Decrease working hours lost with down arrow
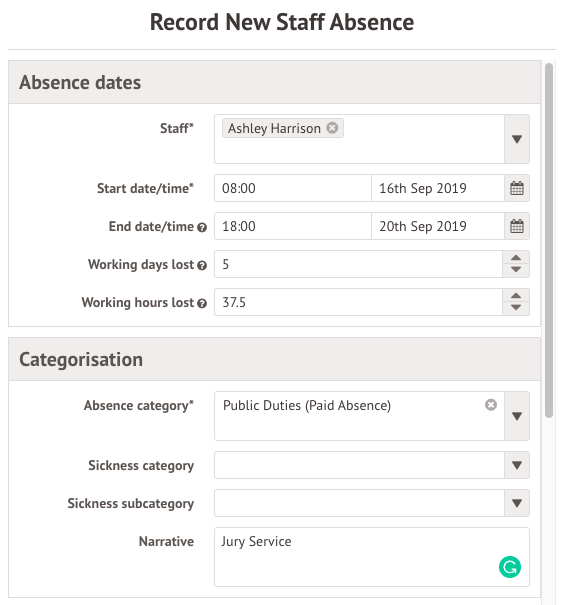 516,308
